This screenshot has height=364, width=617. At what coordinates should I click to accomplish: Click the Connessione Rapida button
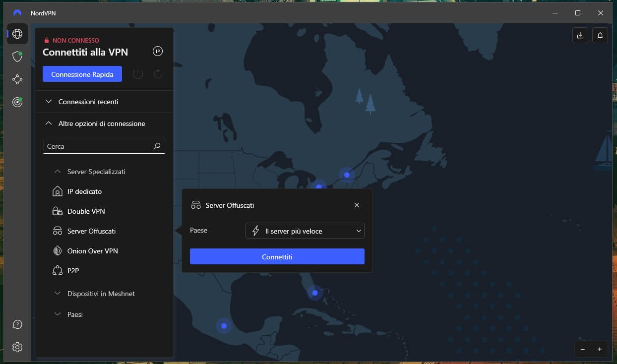(82, 74)
